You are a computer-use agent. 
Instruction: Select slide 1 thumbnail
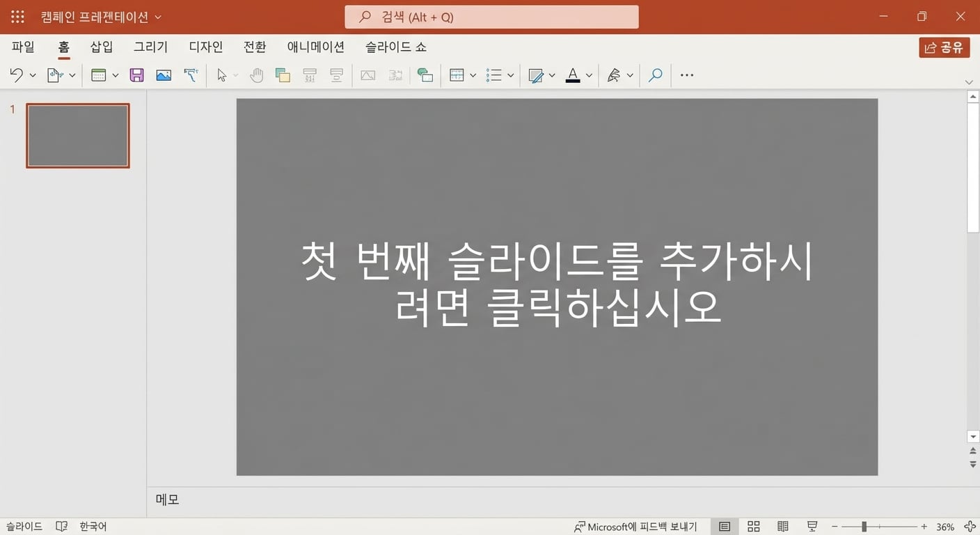pos(78,136)
